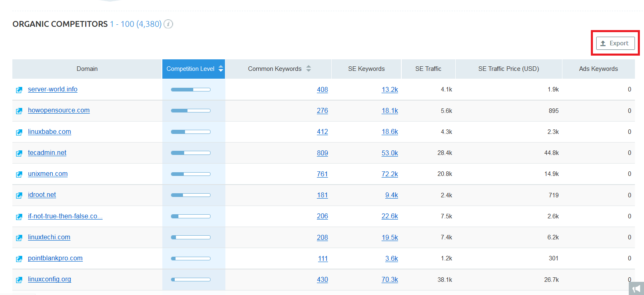
Task: Open external link icon for pointblankpro.com
Action: (x=19, y=259)
